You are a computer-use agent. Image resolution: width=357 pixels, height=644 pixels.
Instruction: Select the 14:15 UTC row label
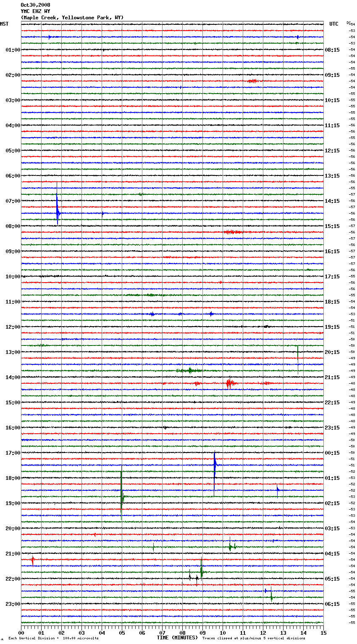pos(332,201)
